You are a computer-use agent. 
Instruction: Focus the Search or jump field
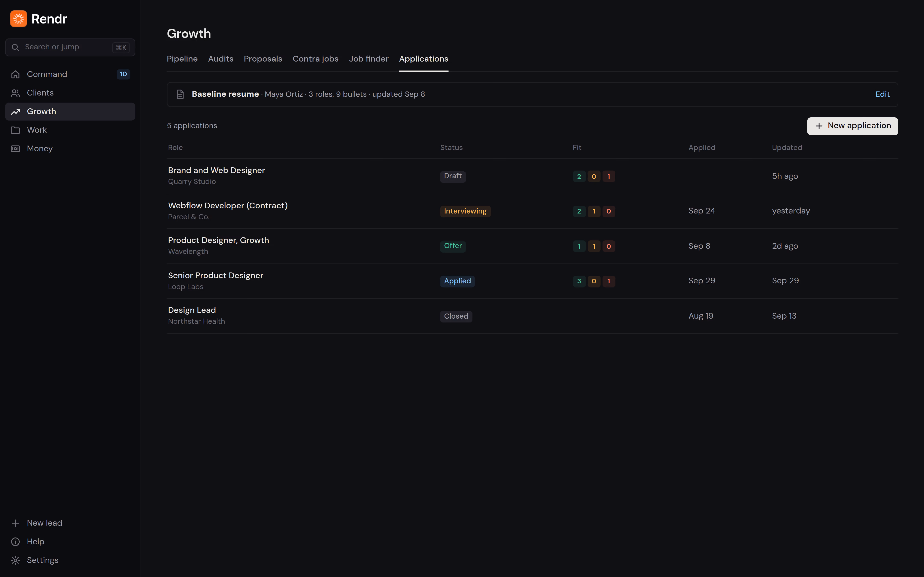tap(70, 47)
